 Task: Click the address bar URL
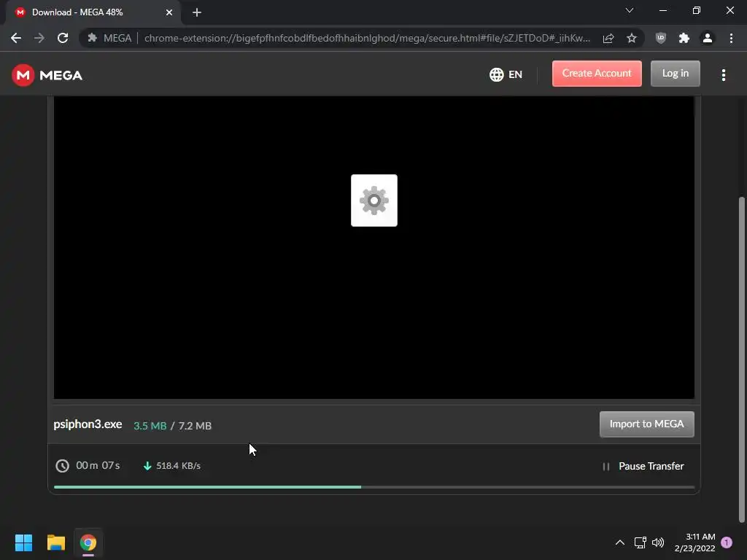367,38
